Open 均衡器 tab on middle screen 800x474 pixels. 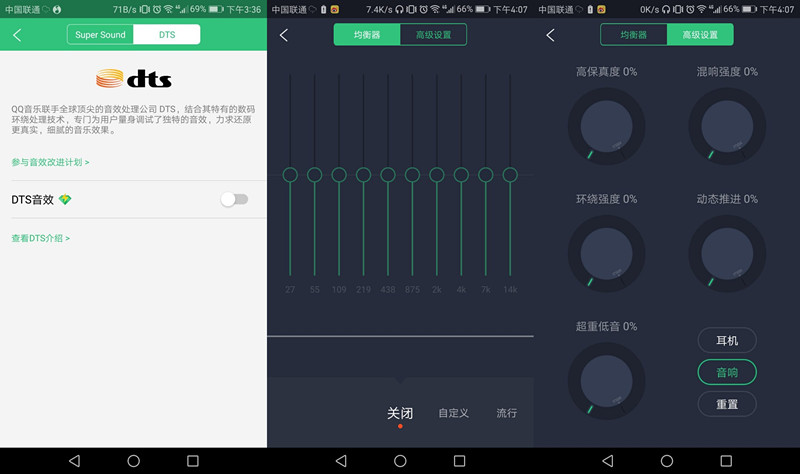367,35
